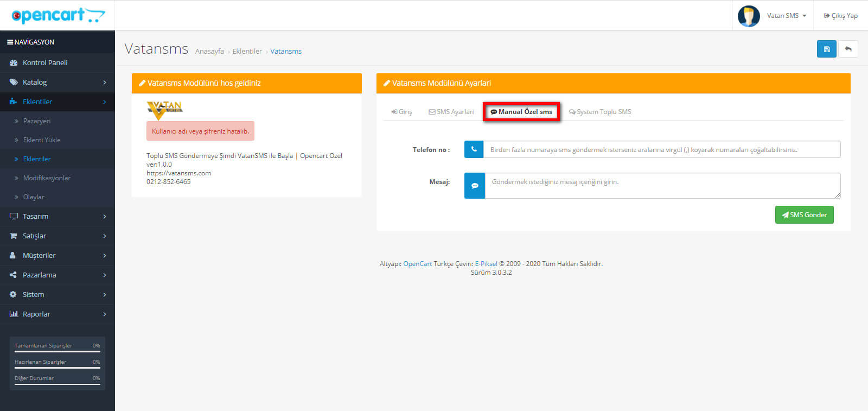Click the Telefon no input field
Viewport: 868px width, 411px height.
click(x=662, y=149)
